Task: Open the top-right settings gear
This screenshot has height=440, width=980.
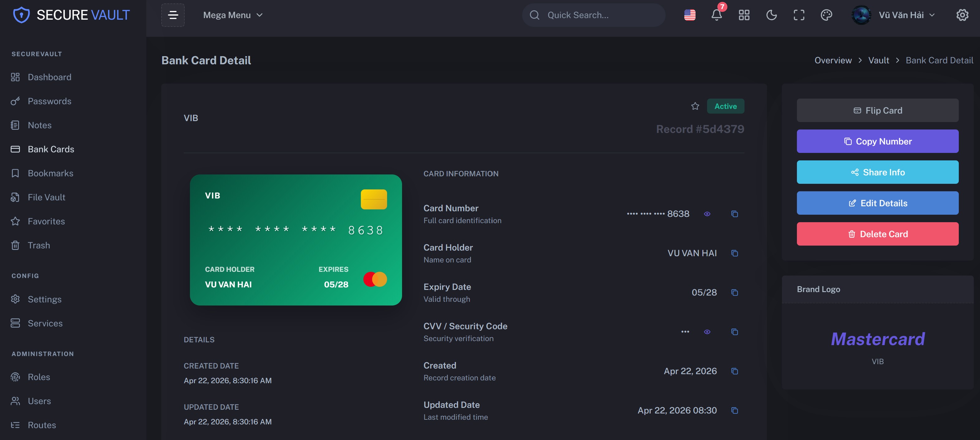Action: point(962,15)
